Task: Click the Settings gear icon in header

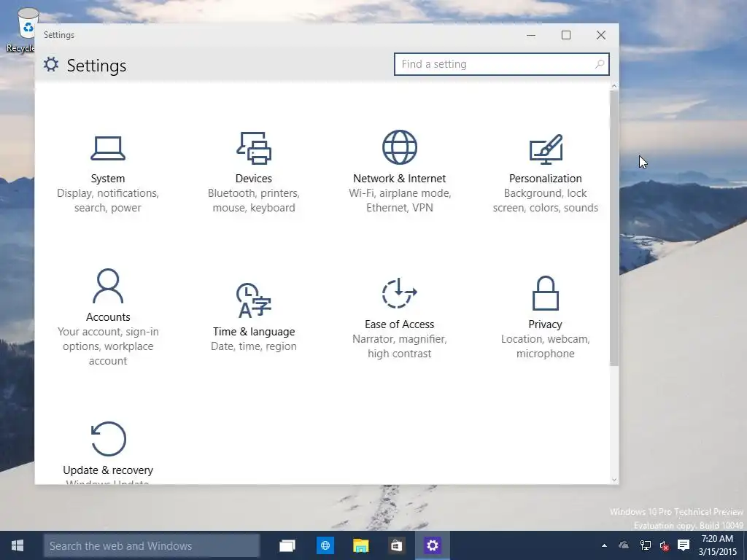Action: click(51, 64)
